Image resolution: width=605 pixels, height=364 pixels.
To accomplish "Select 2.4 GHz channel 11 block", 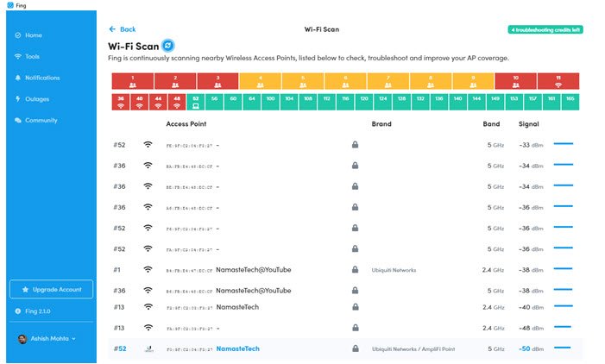I will point(558,81).
